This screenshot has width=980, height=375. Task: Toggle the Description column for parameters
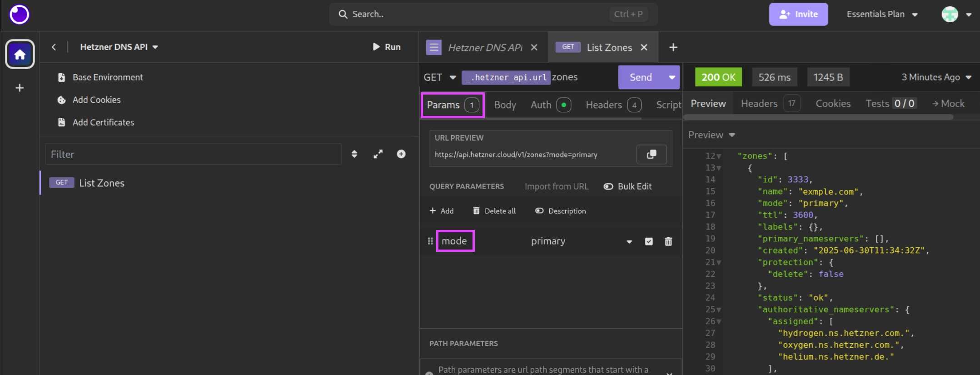click(x=560, y=211)
